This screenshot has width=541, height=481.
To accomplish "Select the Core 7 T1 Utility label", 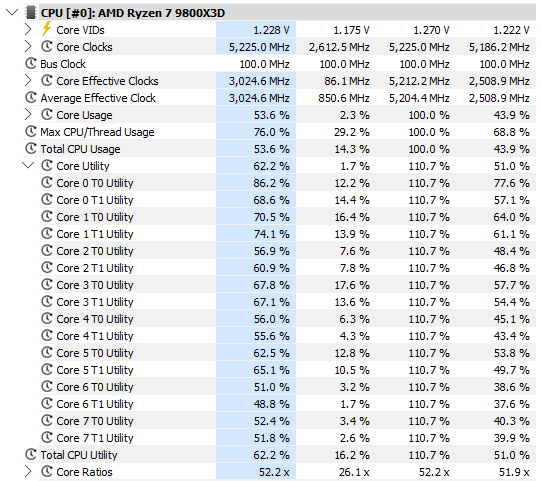I will (x=95, y=438).
